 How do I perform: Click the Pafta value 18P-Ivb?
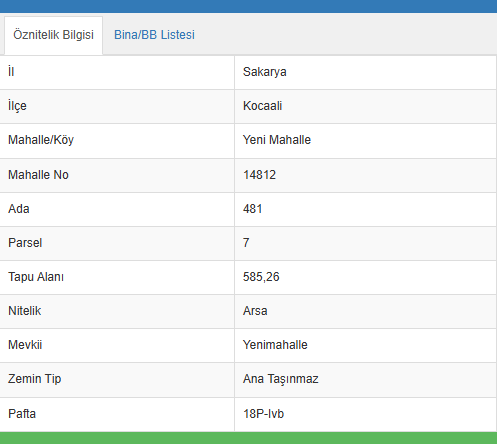click(x=264, y=414)
